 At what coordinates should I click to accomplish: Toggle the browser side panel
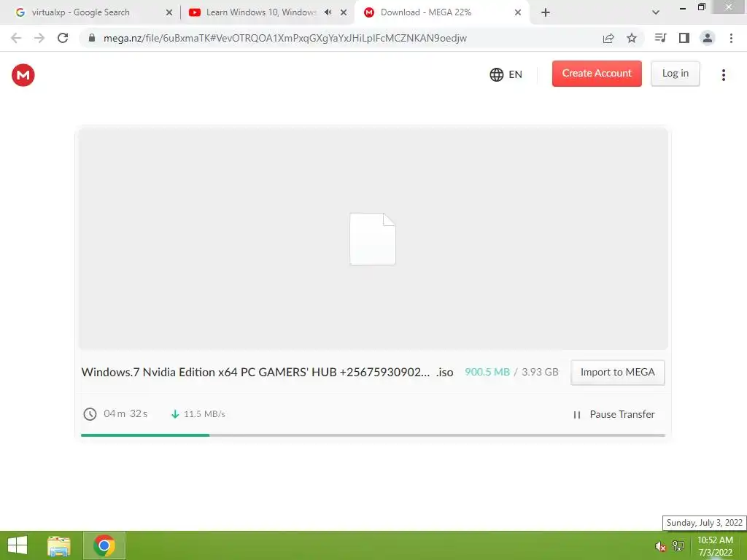[x=684, y=38]
